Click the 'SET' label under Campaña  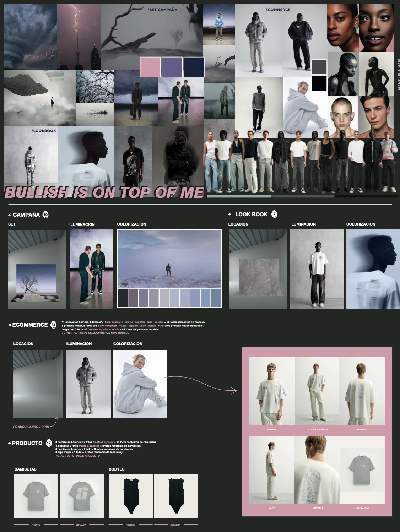coord(12,224)
